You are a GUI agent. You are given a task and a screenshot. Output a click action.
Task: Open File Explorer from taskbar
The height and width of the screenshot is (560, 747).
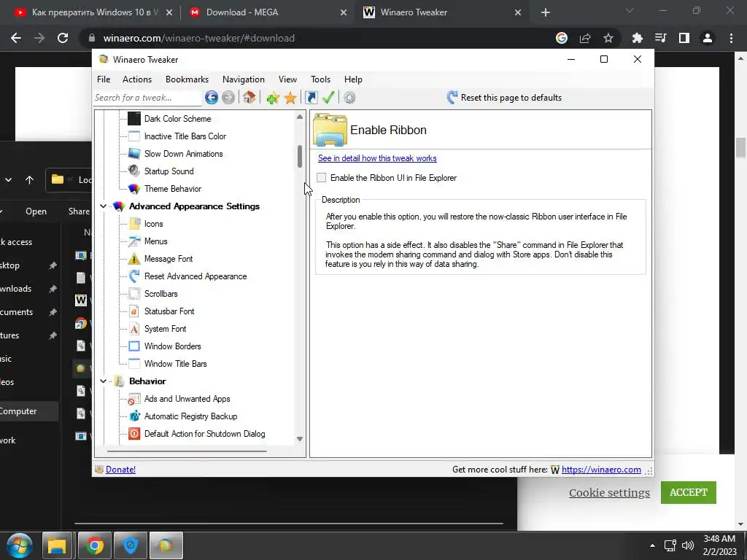pyautogui.click(x=57, y=545)
